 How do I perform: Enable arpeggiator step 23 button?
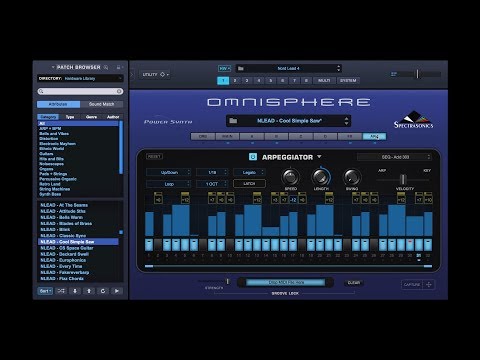coord(347,245)
